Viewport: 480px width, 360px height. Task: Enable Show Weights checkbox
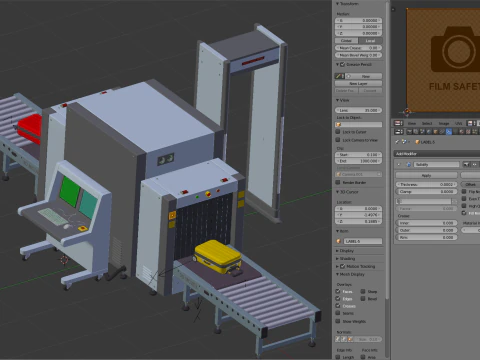click(338, 321)
